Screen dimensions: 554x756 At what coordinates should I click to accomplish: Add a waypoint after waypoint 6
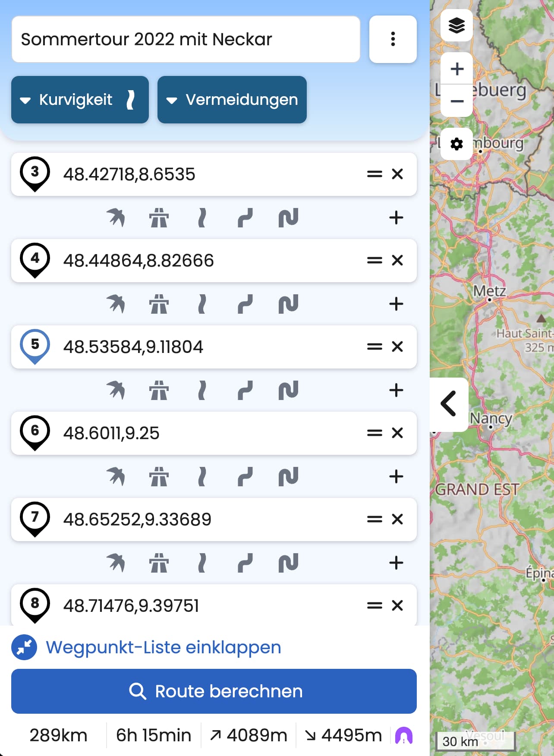coord(396,476)
